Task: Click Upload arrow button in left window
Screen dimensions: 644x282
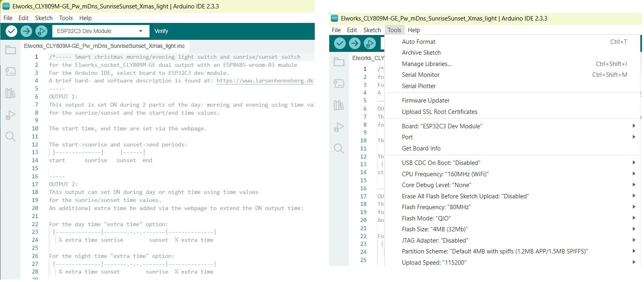Action: pyautogui.click(x=26, y=31)
